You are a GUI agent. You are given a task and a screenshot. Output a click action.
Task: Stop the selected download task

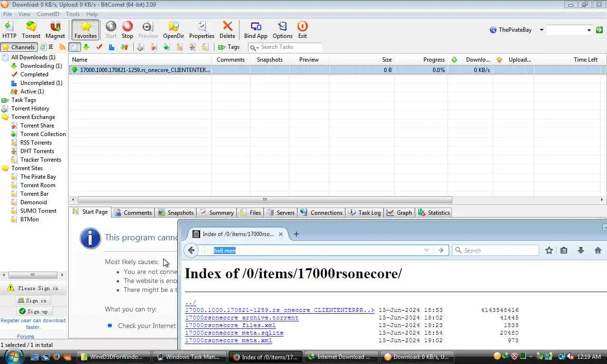(128, 29)
